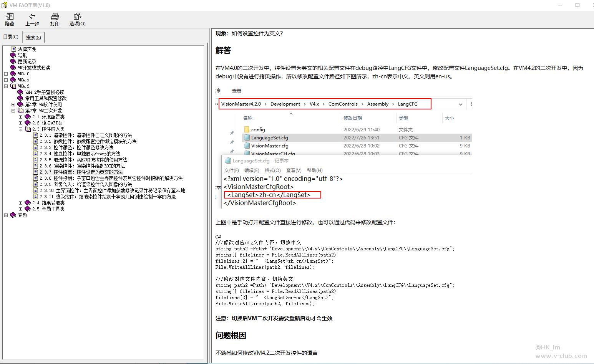
Task: Open the Options (选项) toolbar icon
Action: (77, 17)
